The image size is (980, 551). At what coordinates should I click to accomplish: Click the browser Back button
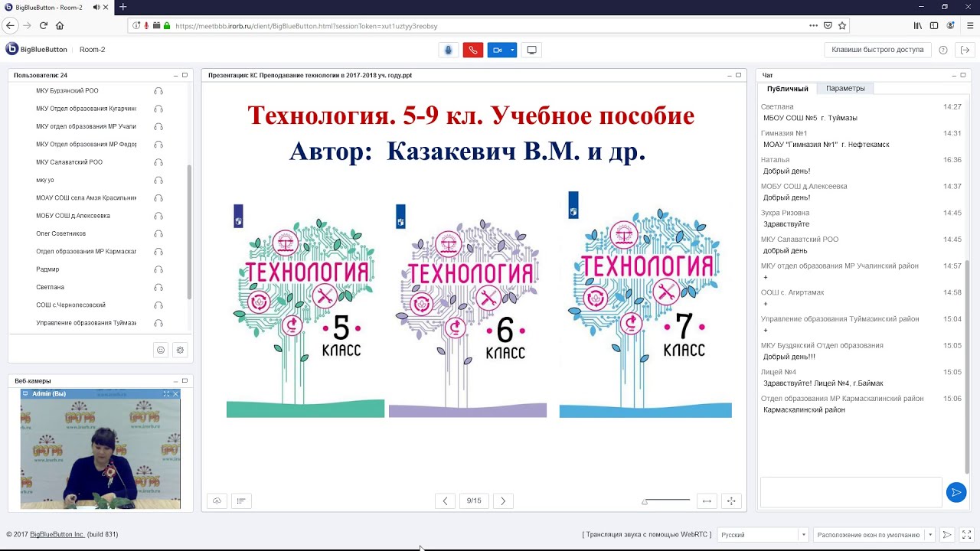coord(10,25)
